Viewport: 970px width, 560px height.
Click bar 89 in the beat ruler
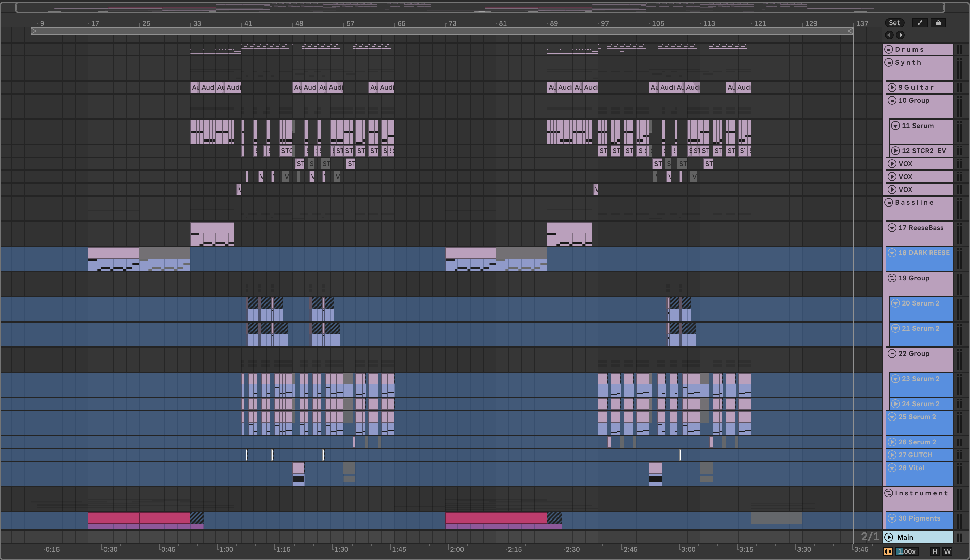pyautogui.click(x=554, y=23)
